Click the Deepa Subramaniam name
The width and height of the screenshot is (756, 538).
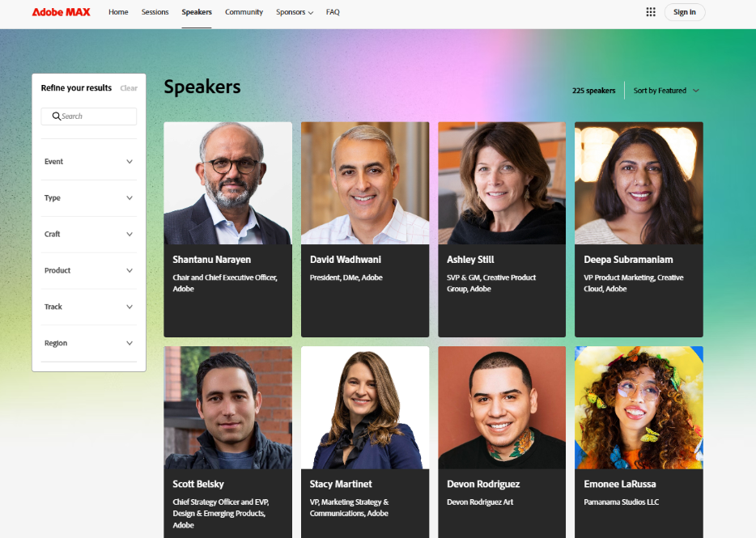point(628,260)
